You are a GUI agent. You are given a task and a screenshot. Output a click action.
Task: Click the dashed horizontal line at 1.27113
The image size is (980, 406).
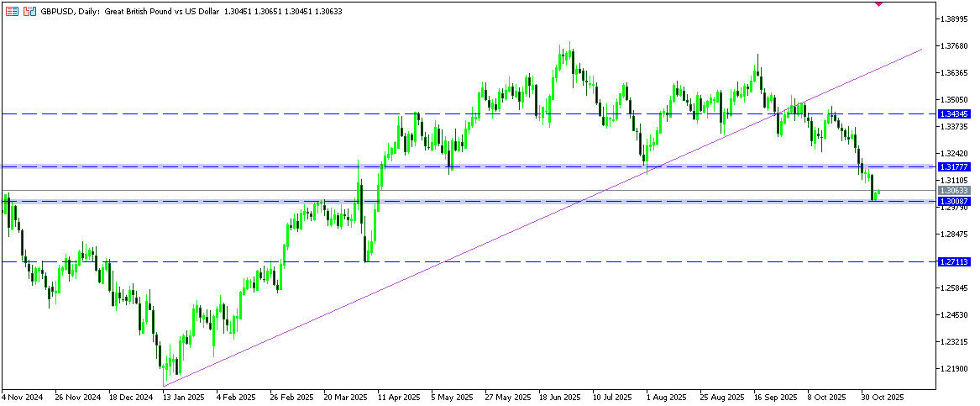tap(588, 261)
